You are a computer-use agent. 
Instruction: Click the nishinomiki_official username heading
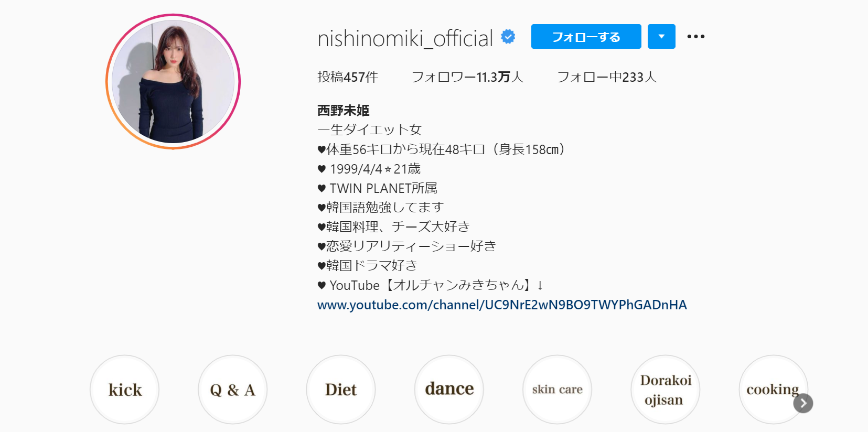(405, 38)
